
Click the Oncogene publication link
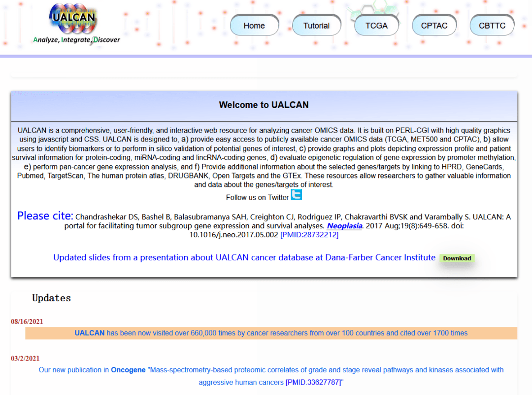point(128,370)
